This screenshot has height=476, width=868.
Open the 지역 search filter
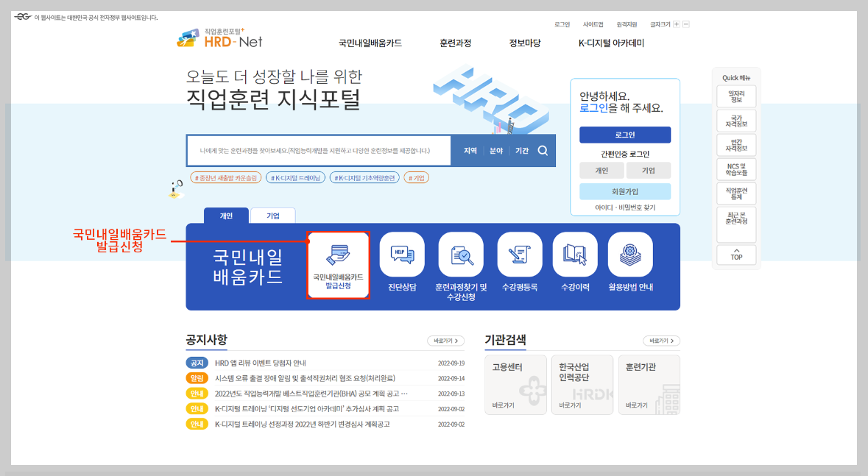pos(470,151)
